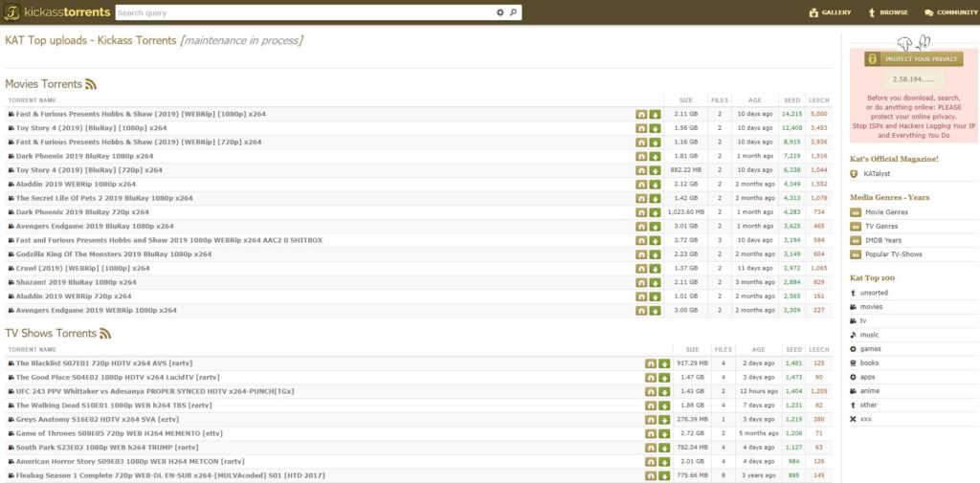Download torrent for Avengers Endgame BluRay 1080p
This screenshot has width=980, height=483.
(655, 226)
